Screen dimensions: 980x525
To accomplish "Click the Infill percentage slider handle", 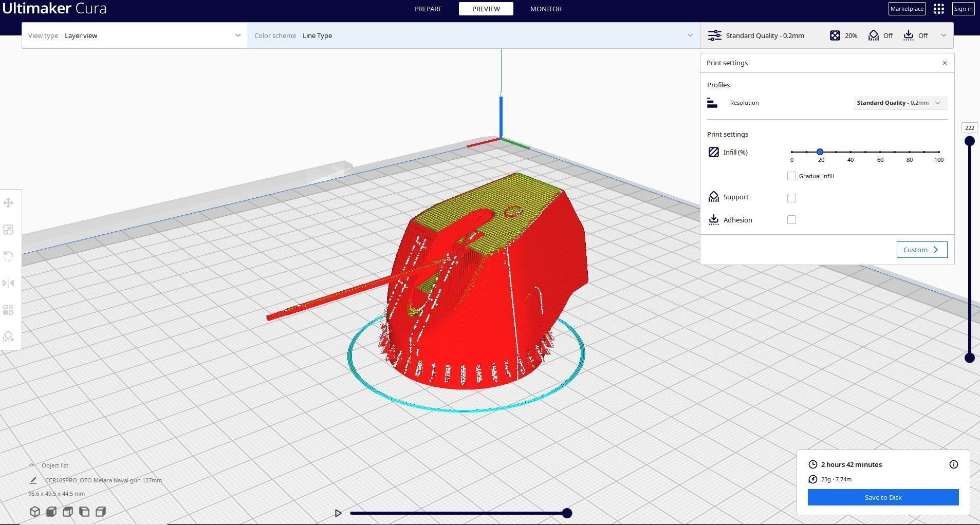I will pos(820,152).
